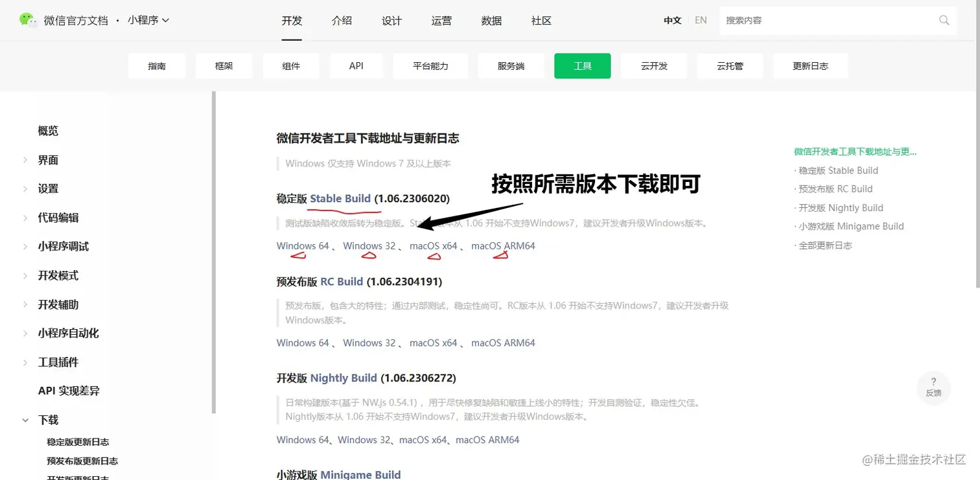Switch to the 介绍 top tab
Screen dimensions: 980x480
(x=342, y=20)
